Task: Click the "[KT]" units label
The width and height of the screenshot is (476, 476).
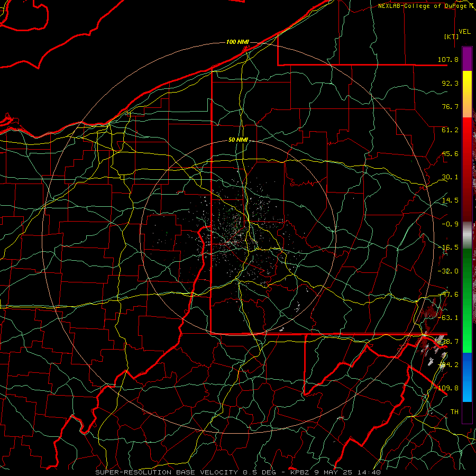Action: pyautogui.click(x=452, y=36)
